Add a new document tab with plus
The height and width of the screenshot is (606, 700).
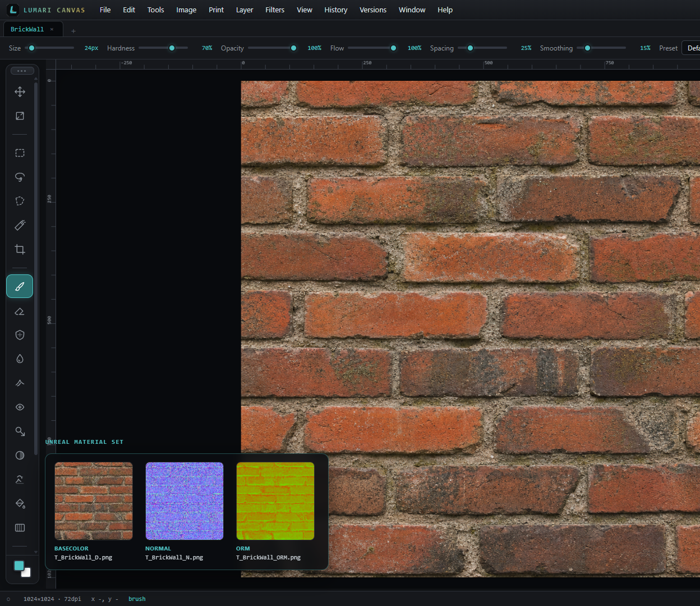(73, 31)
